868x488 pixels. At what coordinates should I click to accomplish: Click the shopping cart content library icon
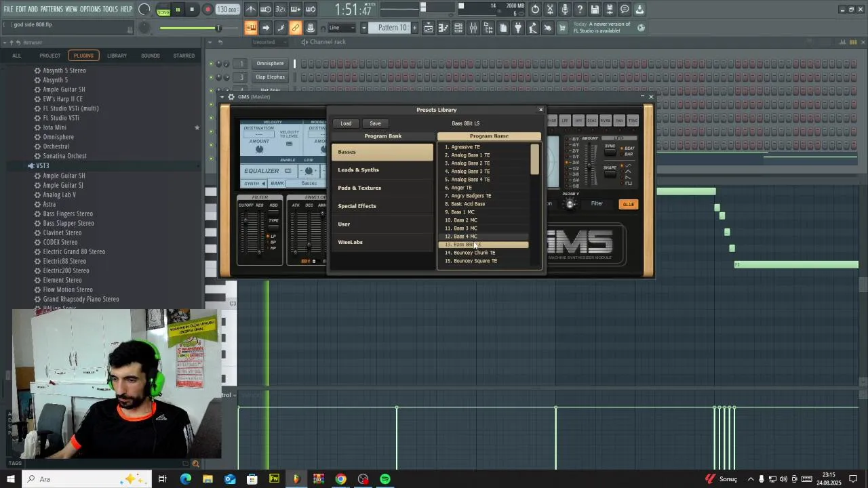pyautogui.click(x=561, y=28)
